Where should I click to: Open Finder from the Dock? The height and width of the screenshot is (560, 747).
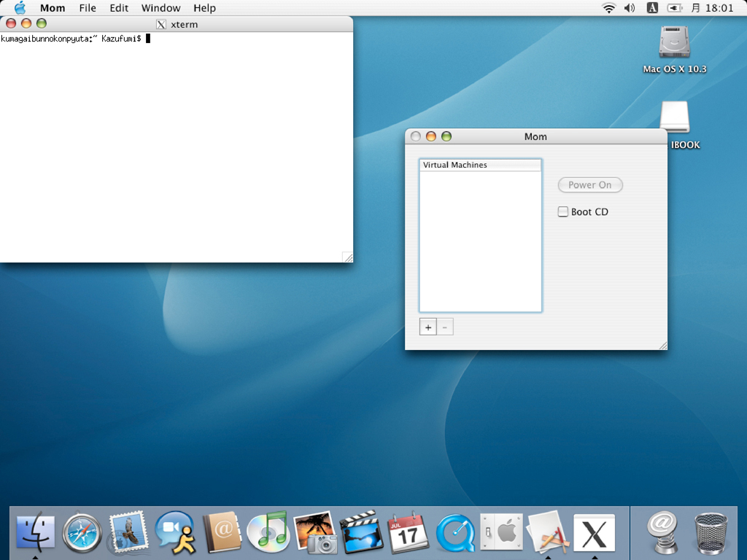coord(35,532)
